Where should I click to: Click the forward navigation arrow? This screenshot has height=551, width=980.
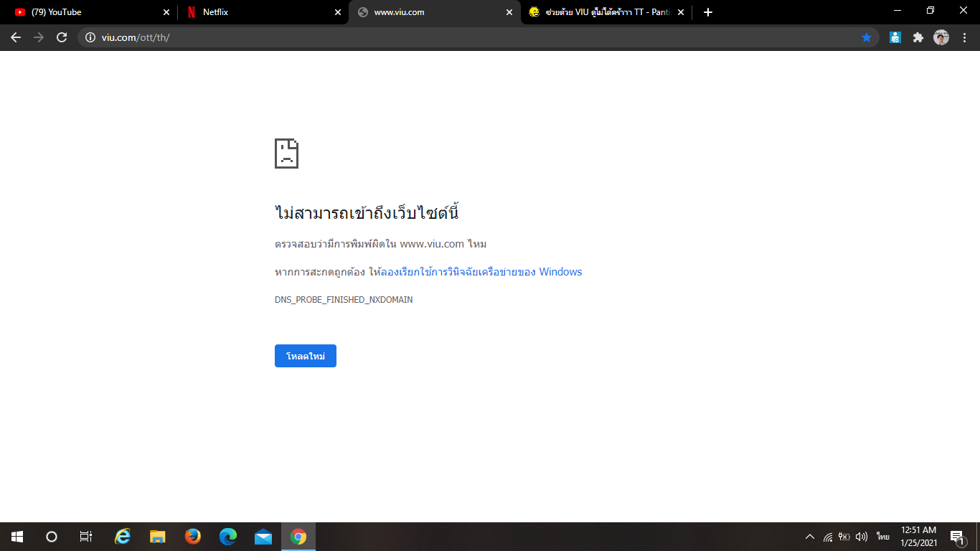tap(39, 37)
